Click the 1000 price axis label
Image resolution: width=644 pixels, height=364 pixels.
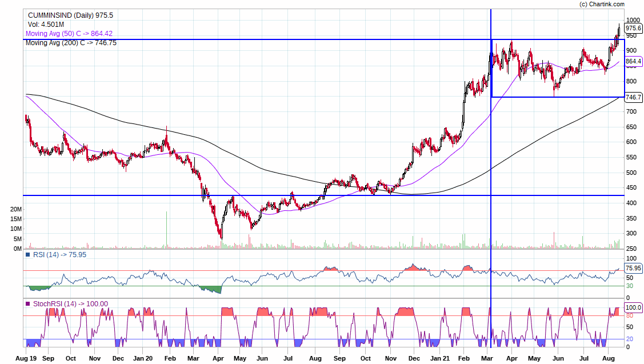click(633, 20)
